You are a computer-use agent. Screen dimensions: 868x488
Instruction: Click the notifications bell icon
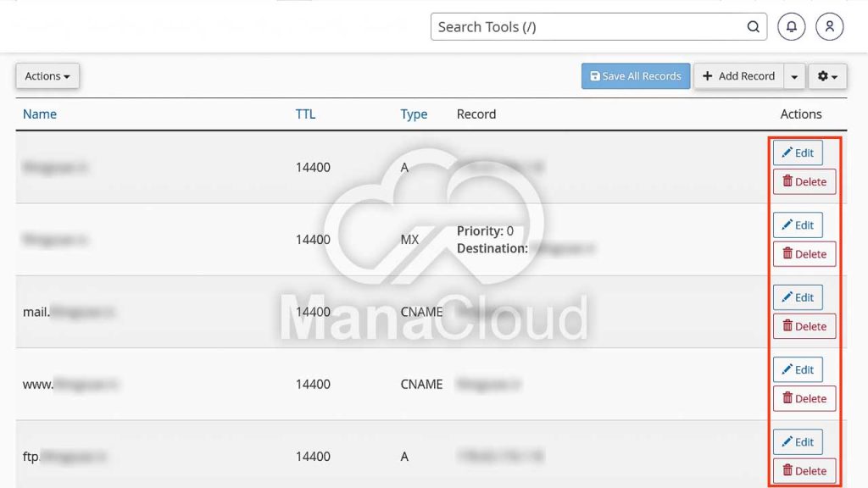point(791,27)
